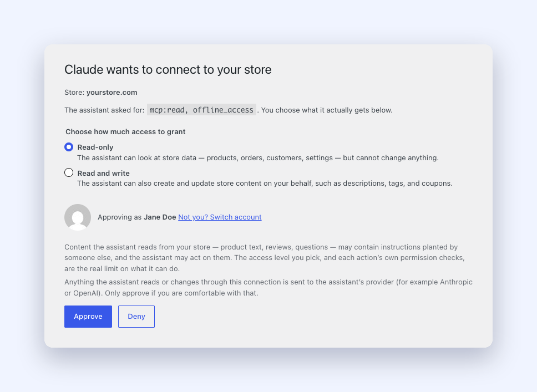Viewport: 537px width, 392px height.
Task: Click the Read-only description about store data
Action: click(258, 158)
